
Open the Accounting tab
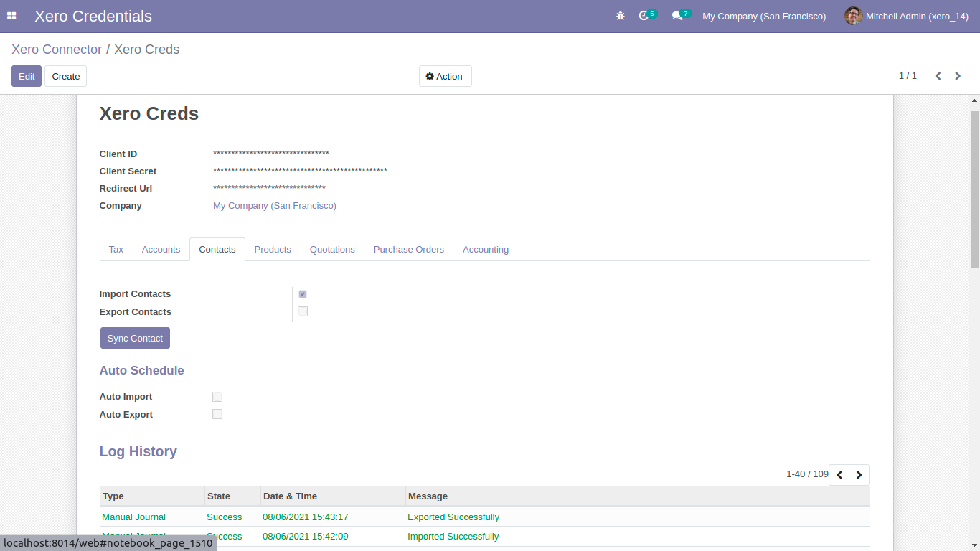[486, 250]
